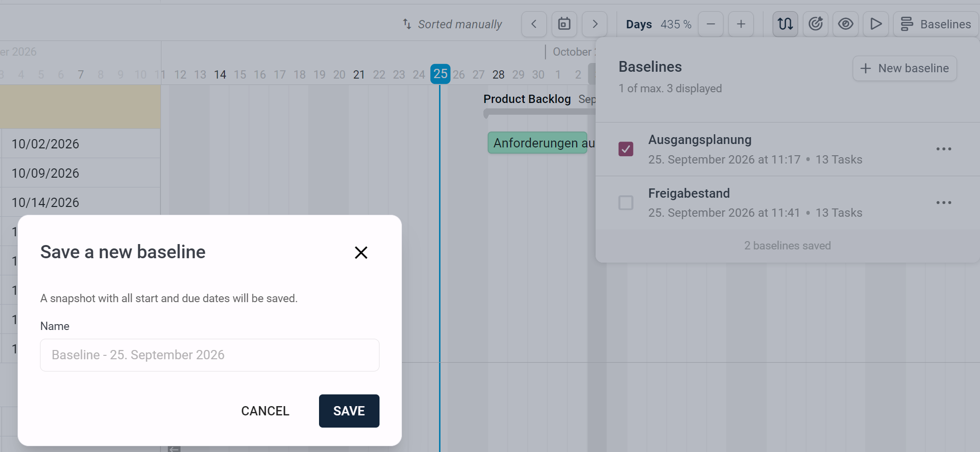
Task: Close the Save a new baseline dialog
Action: 361,252
